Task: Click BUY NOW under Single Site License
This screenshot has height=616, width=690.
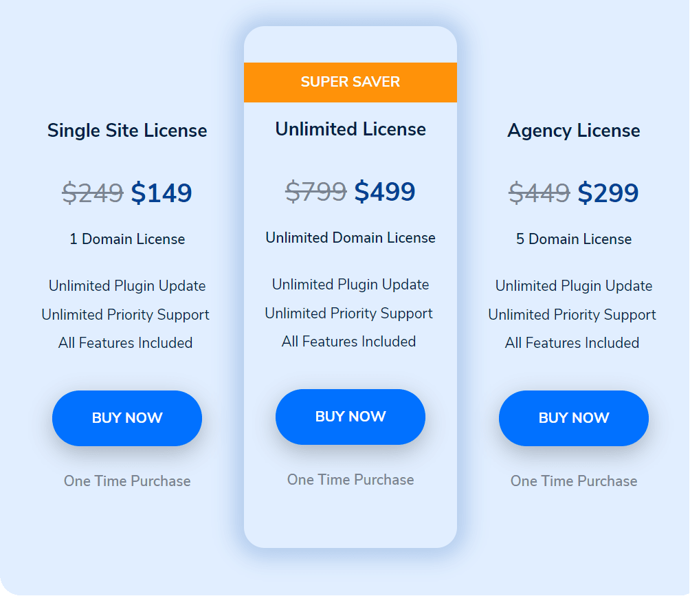Action: [126, 418]
